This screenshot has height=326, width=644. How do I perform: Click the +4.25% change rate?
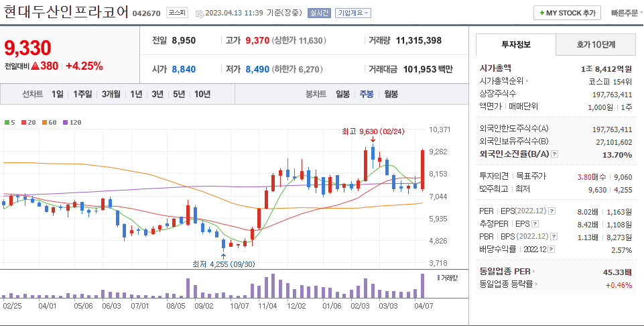84,66
